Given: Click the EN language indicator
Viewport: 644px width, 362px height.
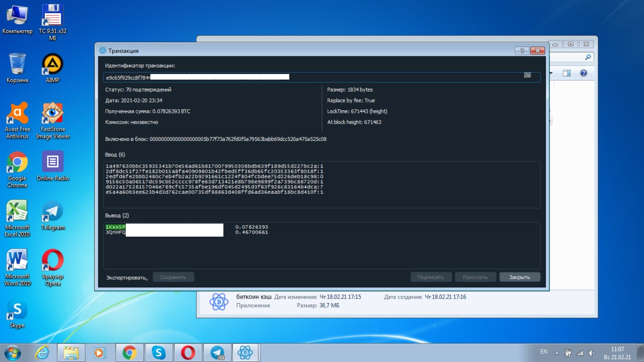Looking at the screenshot, I should click(543, 351).
